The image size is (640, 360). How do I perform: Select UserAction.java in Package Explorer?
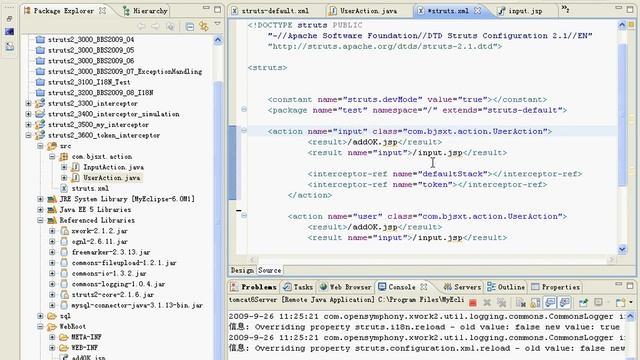point(111,178)
